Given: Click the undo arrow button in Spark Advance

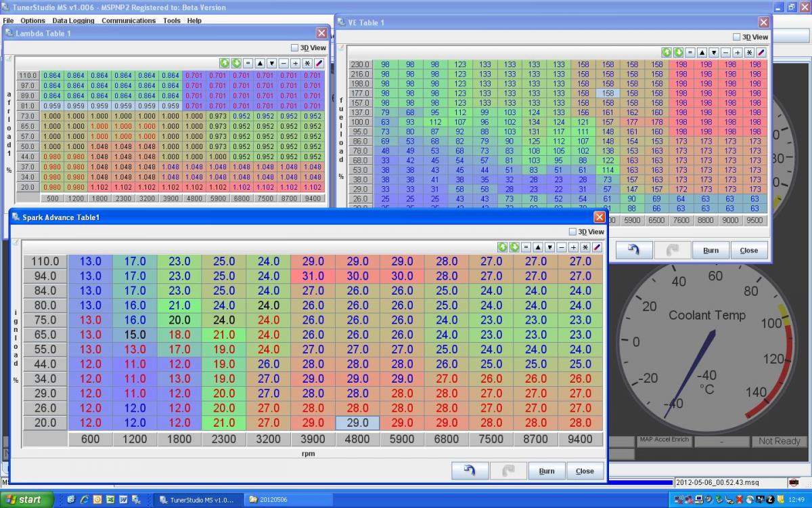Looking at the screenshot, I should click(470, 471).
